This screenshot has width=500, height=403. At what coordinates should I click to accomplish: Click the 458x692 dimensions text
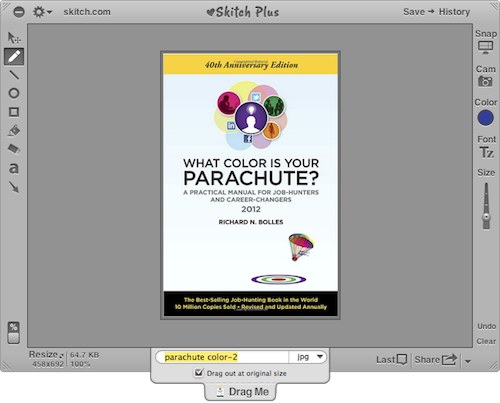48,364
